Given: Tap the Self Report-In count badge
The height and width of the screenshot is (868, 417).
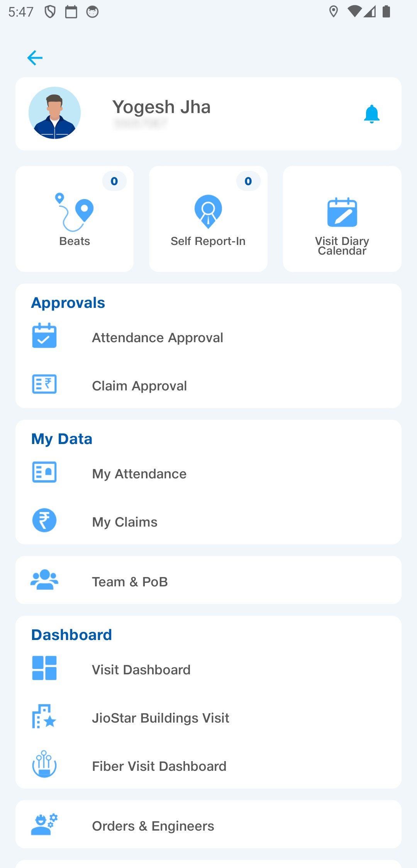Looking at the screenshot, I should click(248, 181).
